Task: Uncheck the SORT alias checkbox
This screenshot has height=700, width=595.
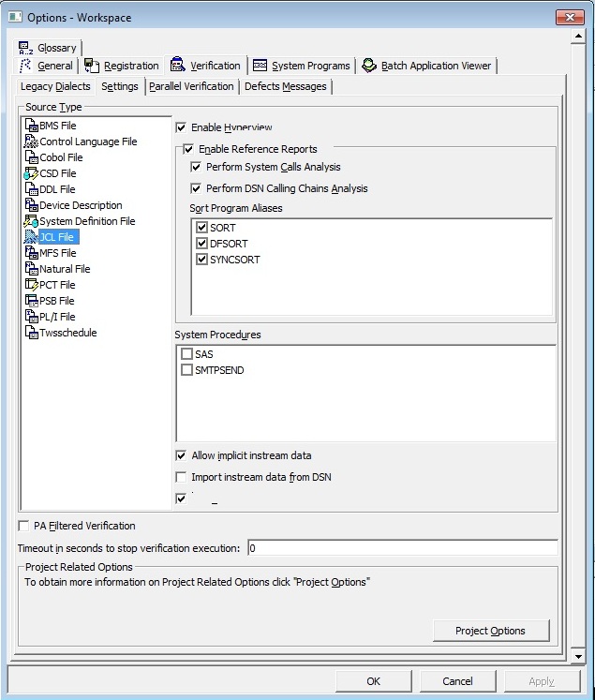Action: tap(202, 228)
